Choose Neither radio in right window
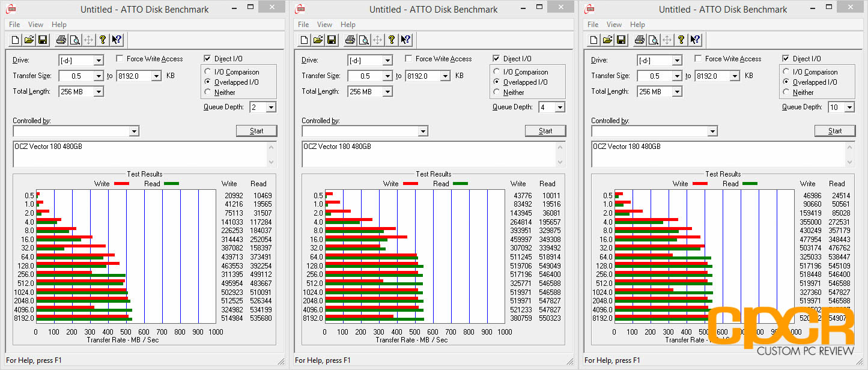 coord(787,92)
